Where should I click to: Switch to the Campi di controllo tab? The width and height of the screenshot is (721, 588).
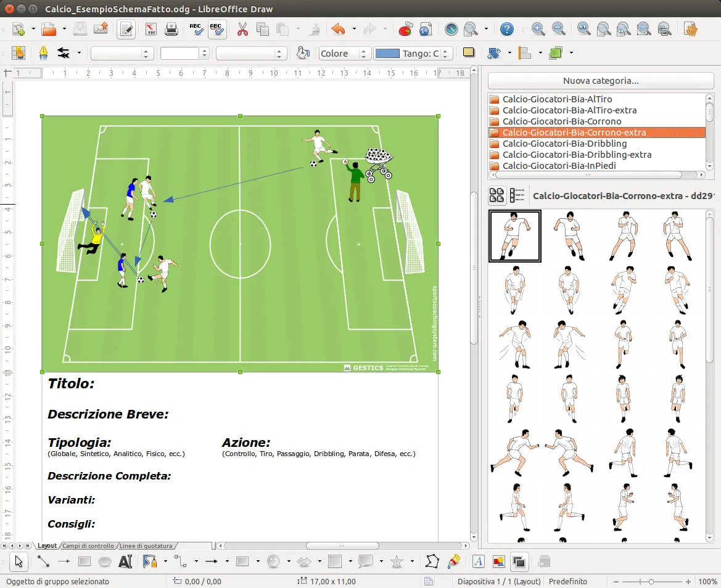[88, 545]
